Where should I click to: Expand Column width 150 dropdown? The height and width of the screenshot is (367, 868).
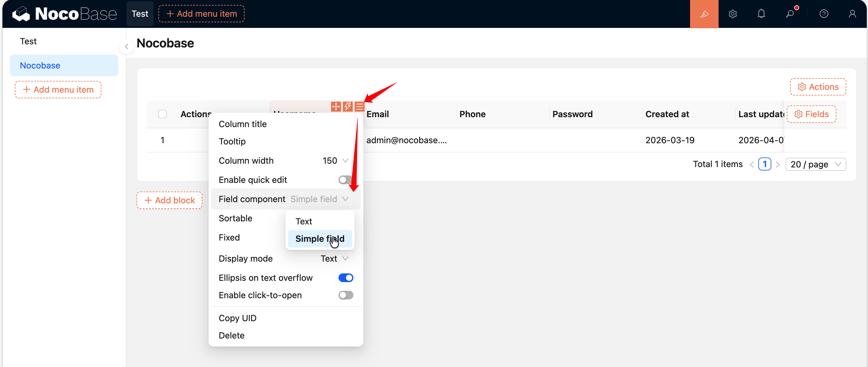tap(335, 161)
